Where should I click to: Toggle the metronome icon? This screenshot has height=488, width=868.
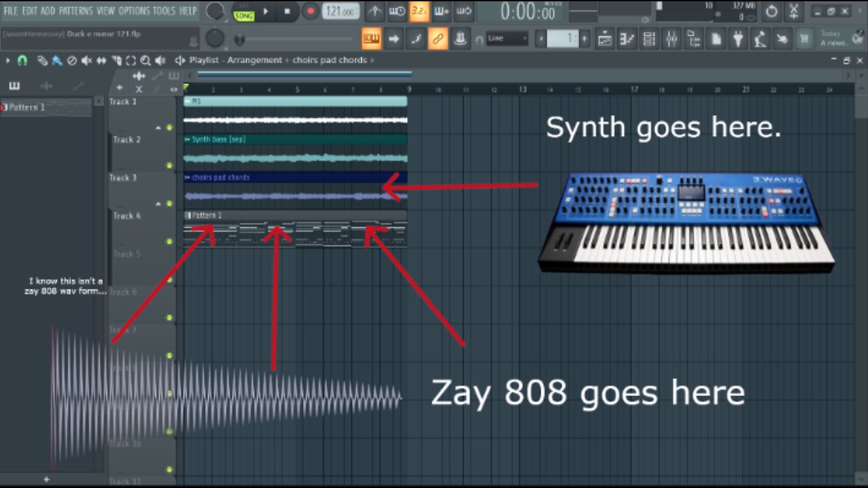pos(374,12)
